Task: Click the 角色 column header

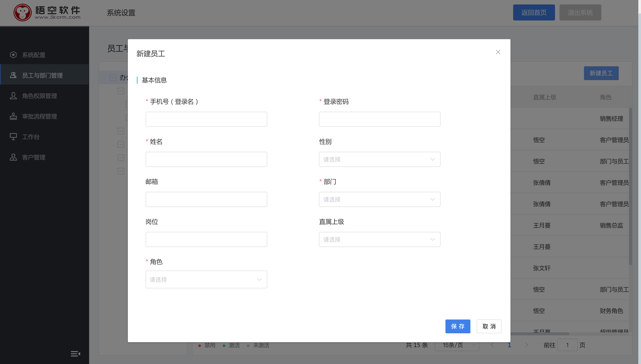Action: coord(605,97)
